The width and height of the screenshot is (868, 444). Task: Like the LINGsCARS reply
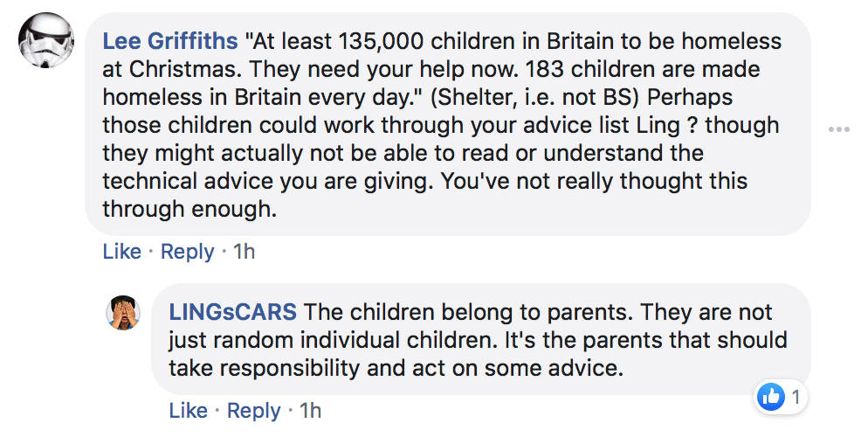coord(189,411)
